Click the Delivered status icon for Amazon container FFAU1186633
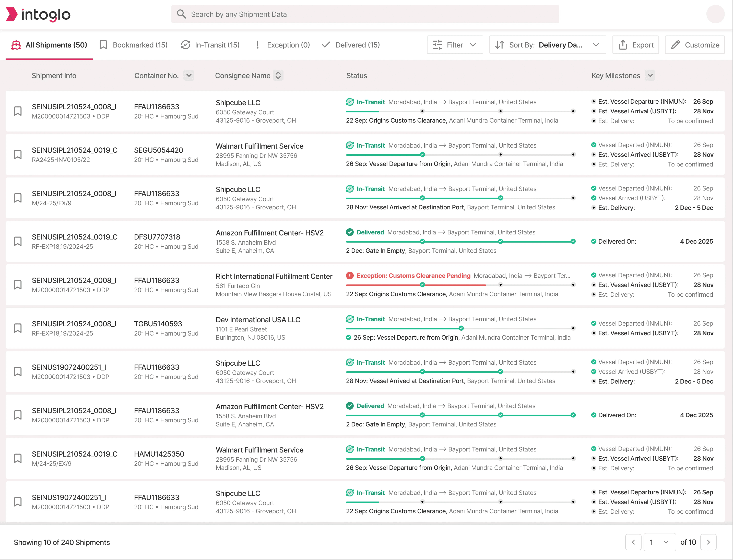This screenshot has height=560, width=733. (x=350, y=406)
